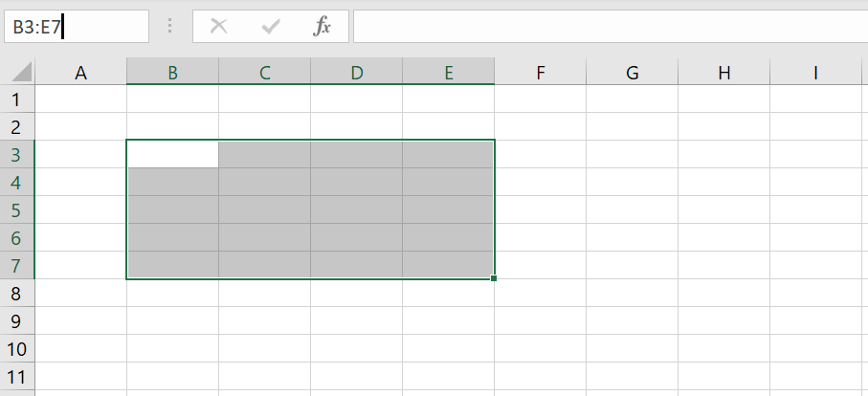
Task: Select row 9 header
Action: click(x=16, y=320)
